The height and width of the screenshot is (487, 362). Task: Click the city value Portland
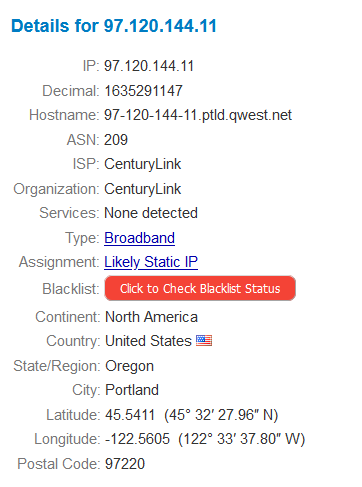point(132,390)
